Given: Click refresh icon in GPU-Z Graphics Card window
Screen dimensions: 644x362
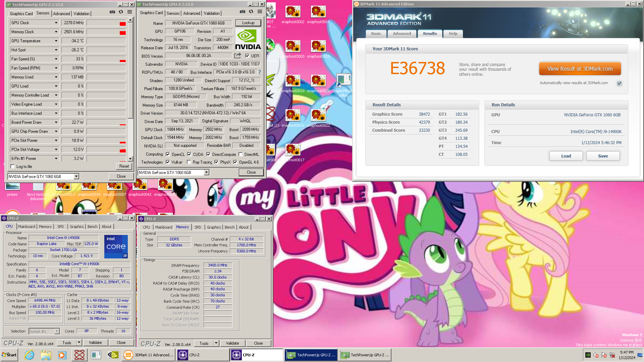Looking at the screenshot, I should [x=251, y=12].
